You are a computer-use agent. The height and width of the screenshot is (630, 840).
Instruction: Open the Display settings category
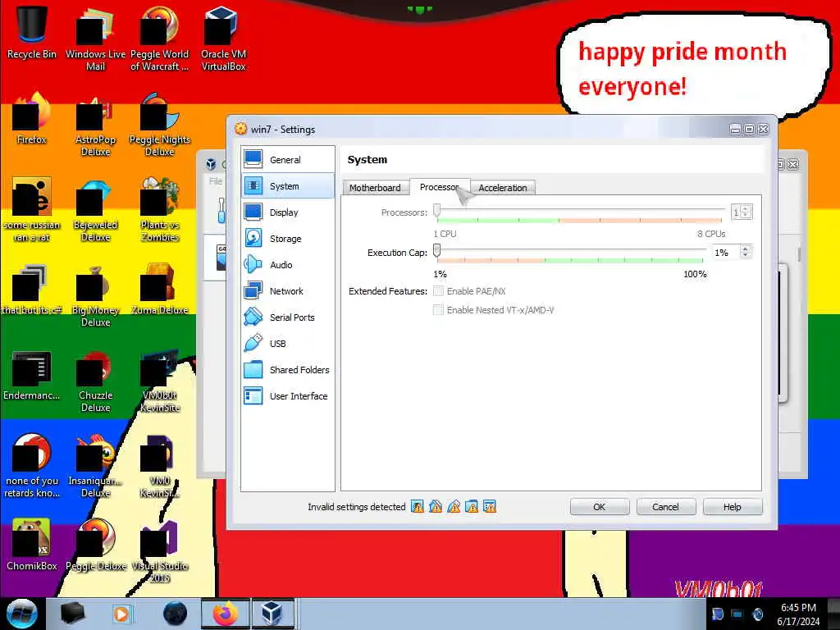point(288,212)
